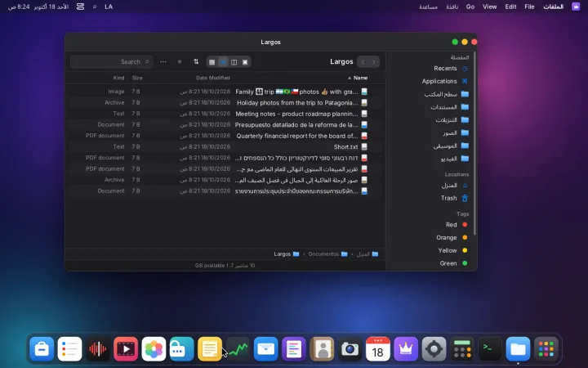Launch the Photos app from the dock
588x368 pixels.
(154, 349)
